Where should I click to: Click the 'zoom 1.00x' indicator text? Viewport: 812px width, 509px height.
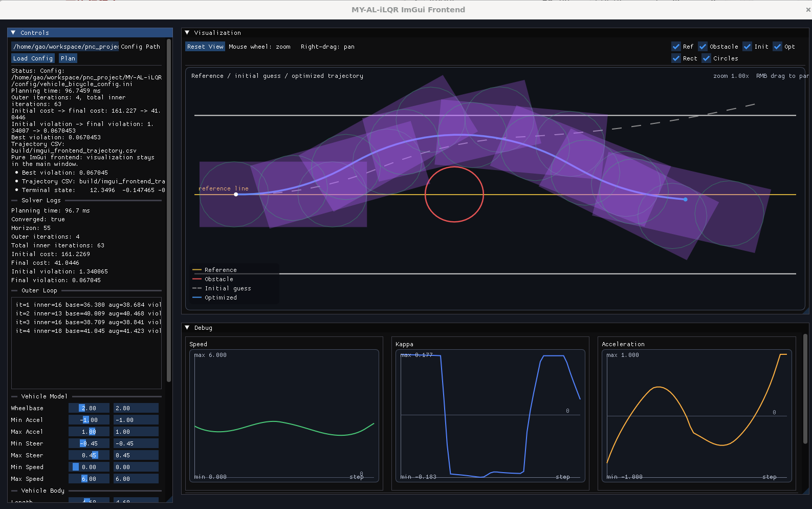731,76
